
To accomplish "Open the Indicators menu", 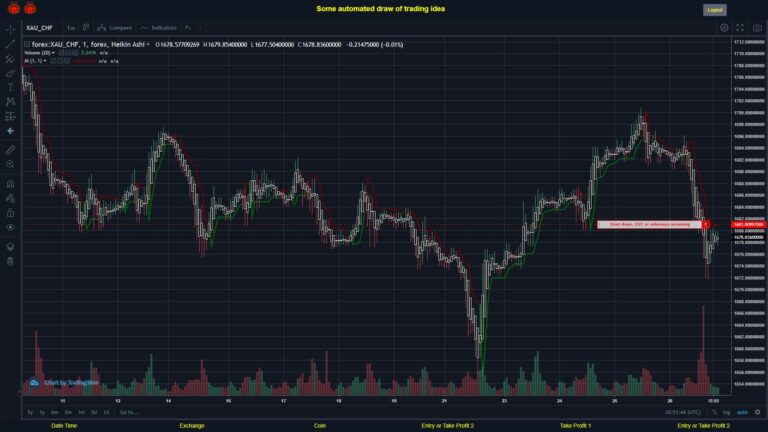I will click(x=159, y=28).
